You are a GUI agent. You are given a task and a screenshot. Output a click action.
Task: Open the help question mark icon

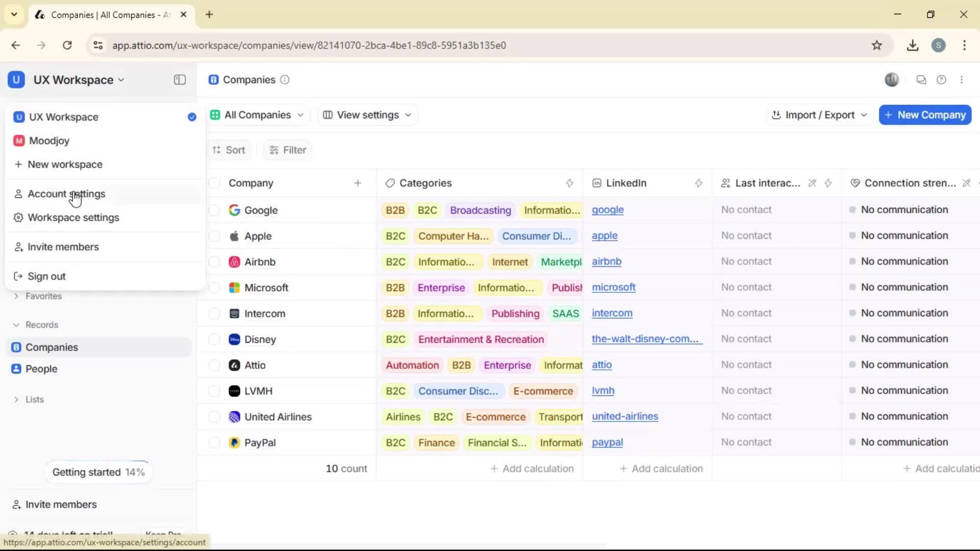pos(941,80)
